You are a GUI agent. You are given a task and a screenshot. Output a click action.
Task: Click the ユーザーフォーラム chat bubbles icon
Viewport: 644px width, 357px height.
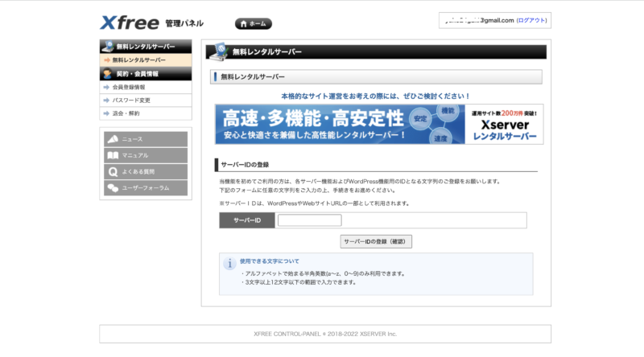113,188
